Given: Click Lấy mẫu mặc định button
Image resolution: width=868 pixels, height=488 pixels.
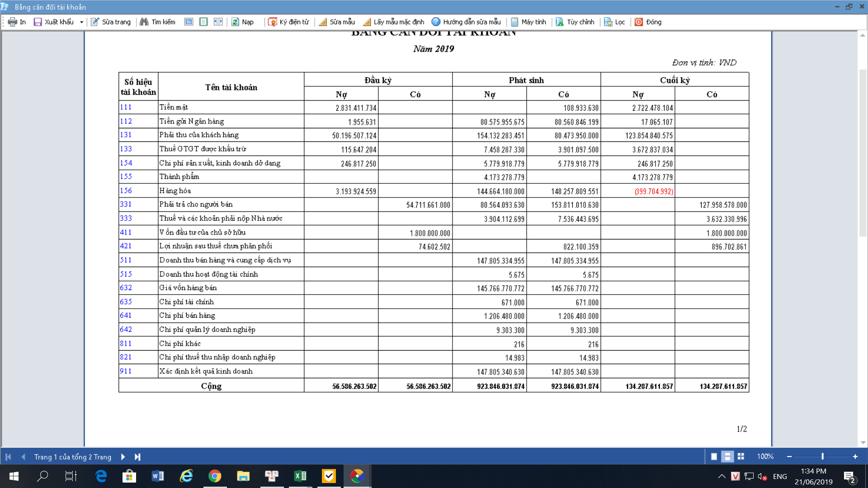Looking at the screenshot, I should (393, 22).
